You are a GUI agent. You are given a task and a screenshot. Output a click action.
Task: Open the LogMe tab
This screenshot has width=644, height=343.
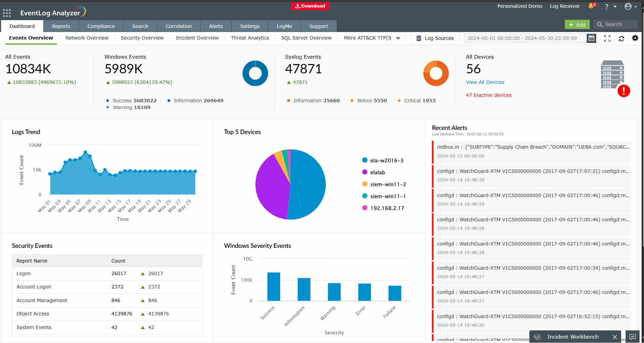tap(284, 26)
